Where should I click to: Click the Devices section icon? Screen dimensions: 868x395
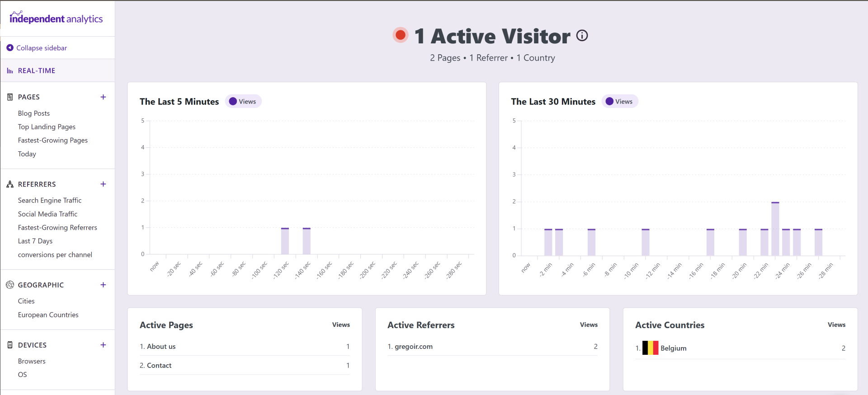(x=10, y=345)
